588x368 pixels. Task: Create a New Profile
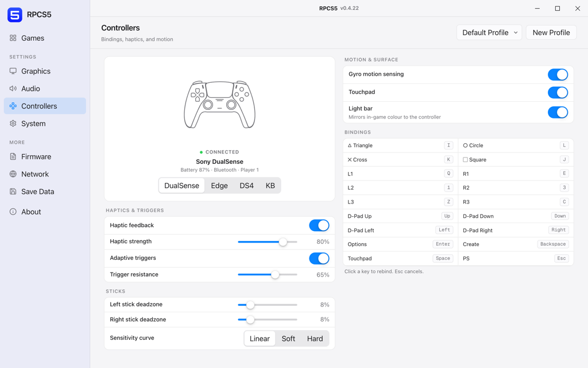point(551,33)
